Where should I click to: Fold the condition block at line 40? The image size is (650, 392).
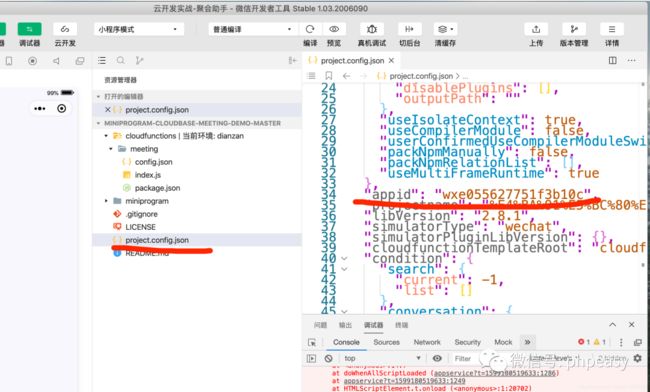click(x=344, y=258)
